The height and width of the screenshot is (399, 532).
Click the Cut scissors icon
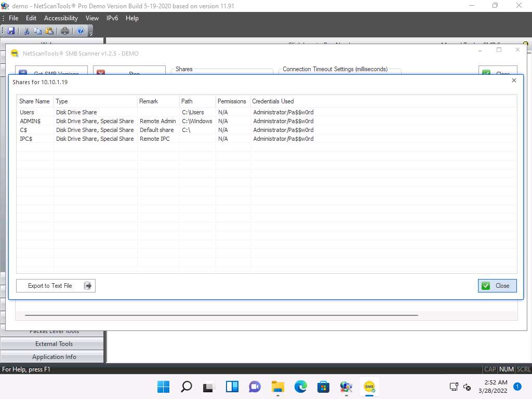tap(27, 31)
